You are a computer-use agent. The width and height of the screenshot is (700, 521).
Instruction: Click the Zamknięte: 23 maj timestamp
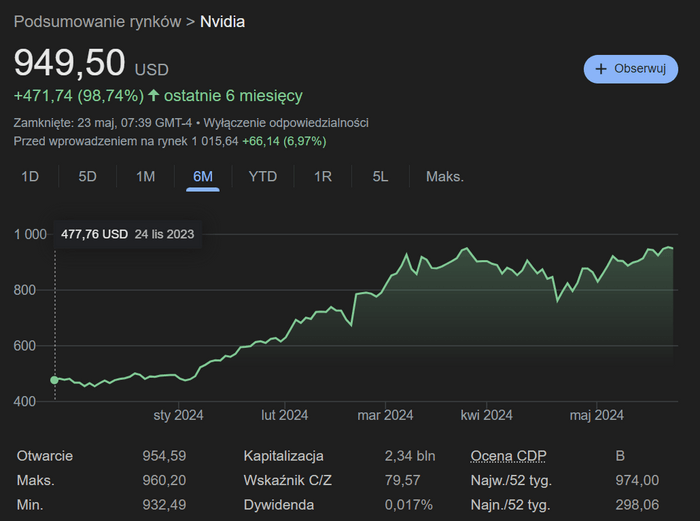[x=103, y=123]
